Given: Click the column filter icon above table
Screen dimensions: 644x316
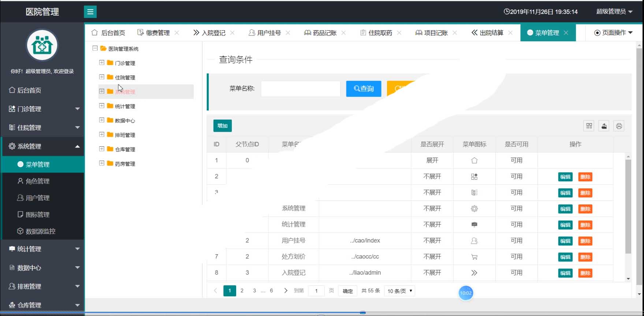Looking at the screenshot, I should [x=589, y=126].
